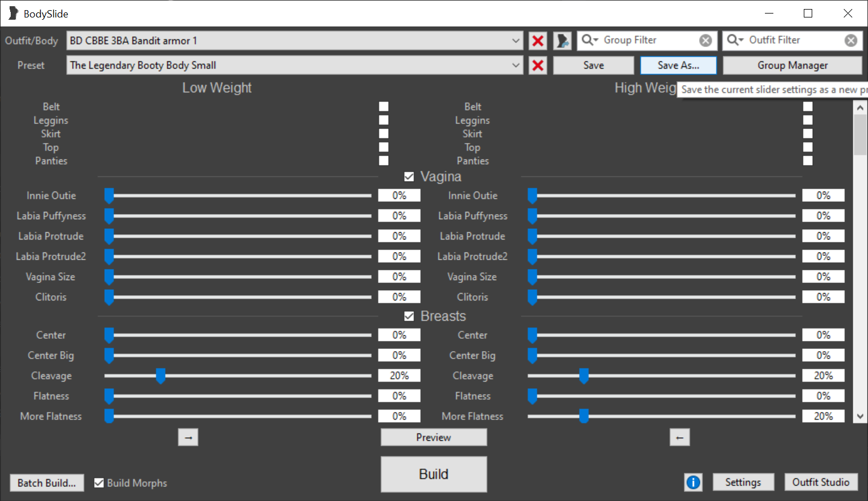Open the Settings dialog
Viewport: 868px width, 501px height.
coord(743,482)
